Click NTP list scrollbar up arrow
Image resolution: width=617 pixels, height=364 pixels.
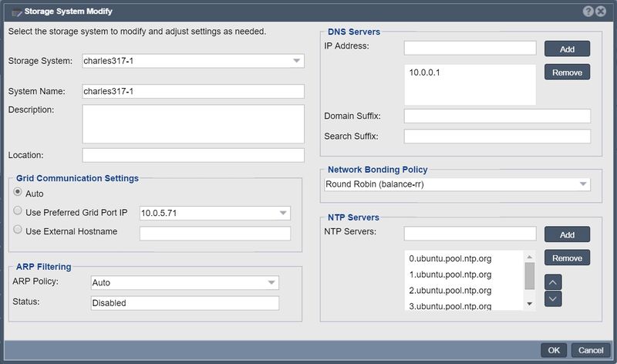click(x=530, y=257)
